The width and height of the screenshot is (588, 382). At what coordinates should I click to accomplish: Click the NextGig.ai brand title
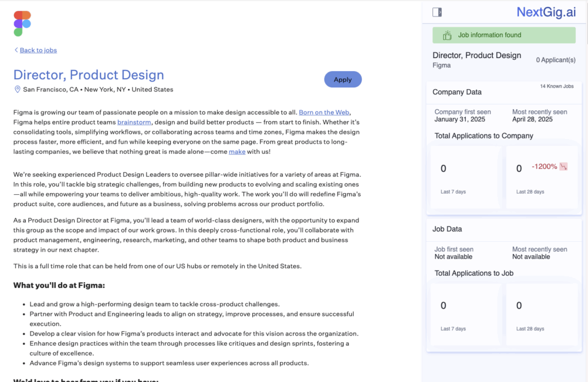(546, 12)
